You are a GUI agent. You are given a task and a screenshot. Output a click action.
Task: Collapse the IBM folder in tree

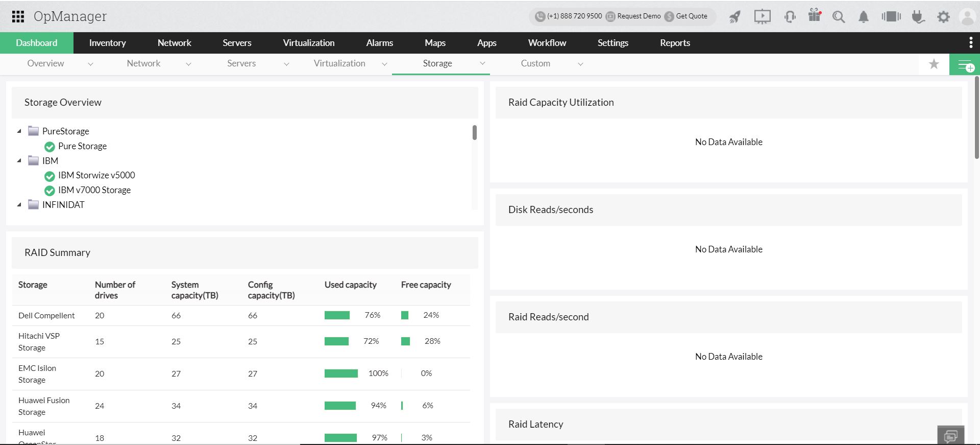click(x=19, y=161)
